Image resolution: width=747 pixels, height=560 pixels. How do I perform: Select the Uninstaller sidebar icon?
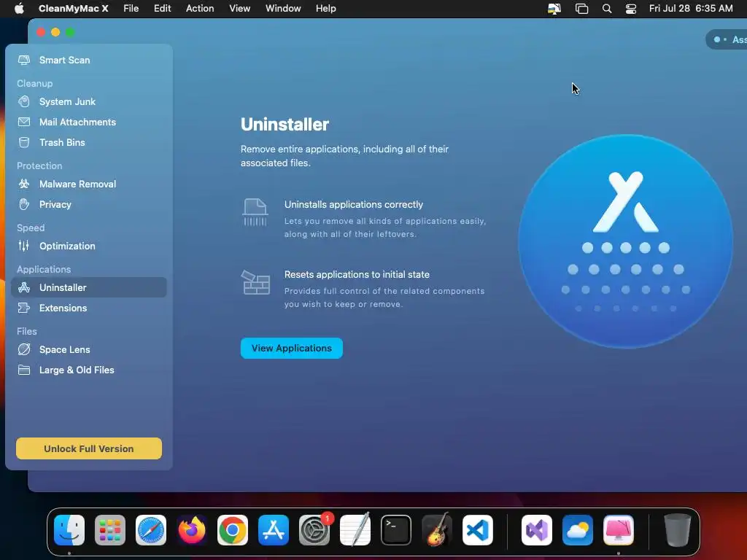(24, 287)
